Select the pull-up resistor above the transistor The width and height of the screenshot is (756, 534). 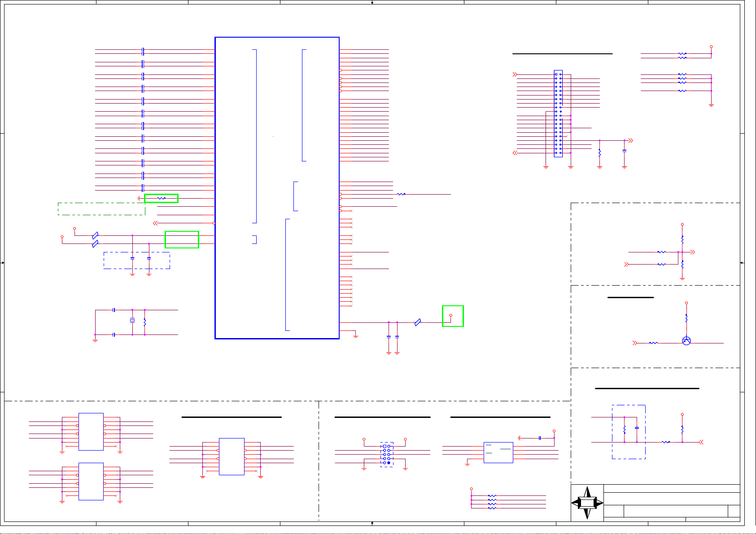click(x=686, y=318)
